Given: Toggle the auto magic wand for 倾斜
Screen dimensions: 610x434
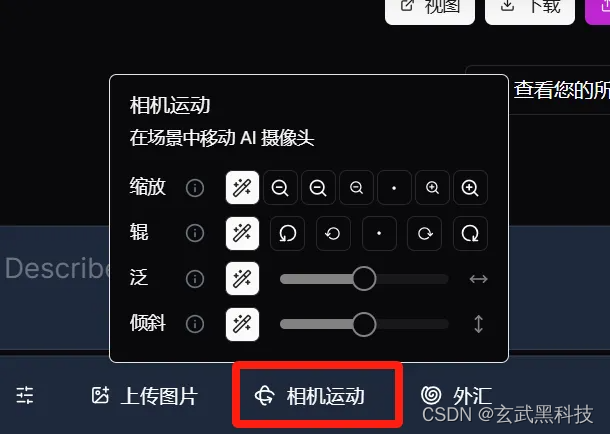Looking at the screenshot, I should (242, 324).
